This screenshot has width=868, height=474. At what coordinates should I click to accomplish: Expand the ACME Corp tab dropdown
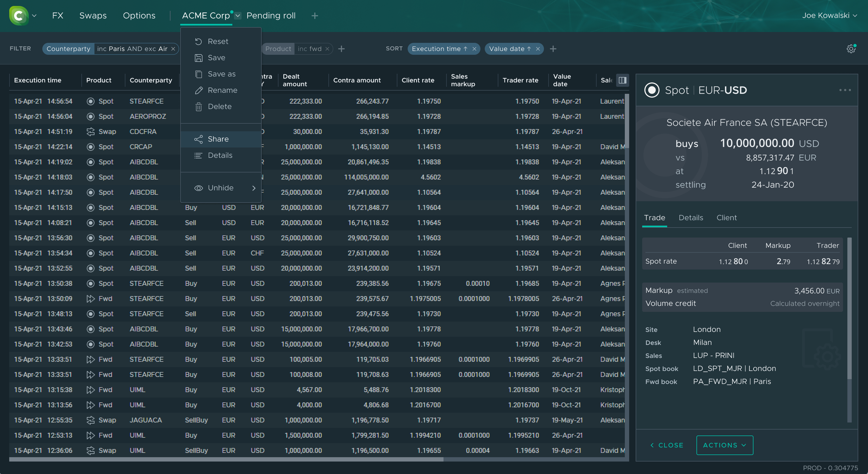pos(237,15)
